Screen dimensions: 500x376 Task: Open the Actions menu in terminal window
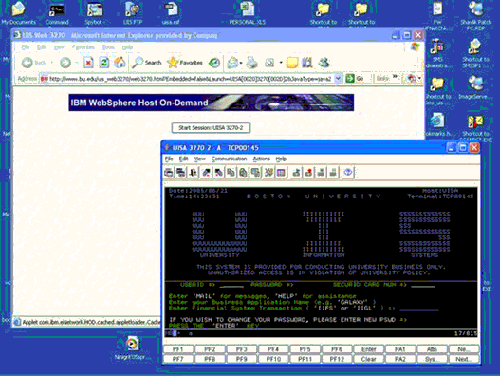pos(261,159)
